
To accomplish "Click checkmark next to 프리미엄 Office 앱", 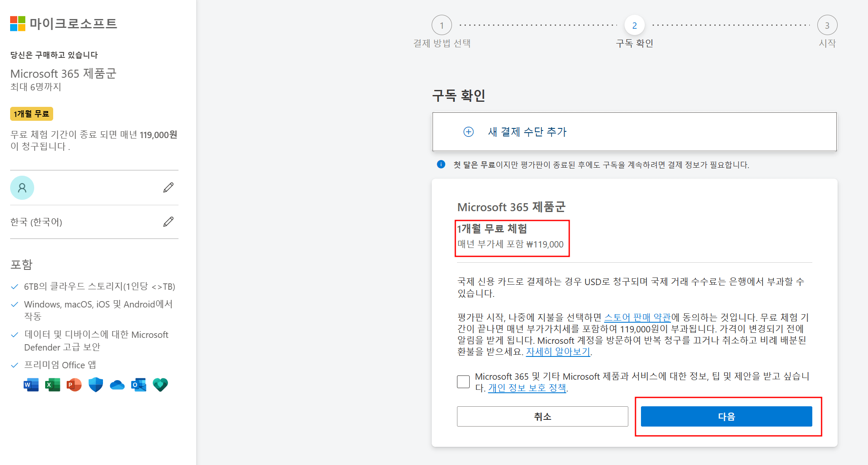I will coord(15,365).
